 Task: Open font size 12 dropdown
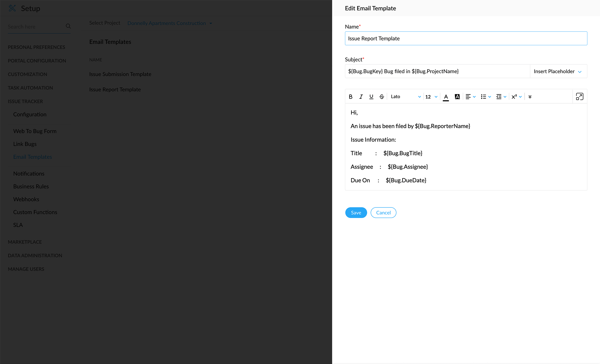click(x=431, y=97)
